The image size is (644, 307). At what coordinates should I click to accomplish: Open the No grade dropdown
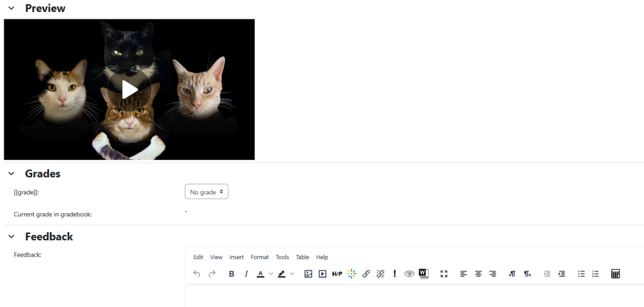click(206, 192)
